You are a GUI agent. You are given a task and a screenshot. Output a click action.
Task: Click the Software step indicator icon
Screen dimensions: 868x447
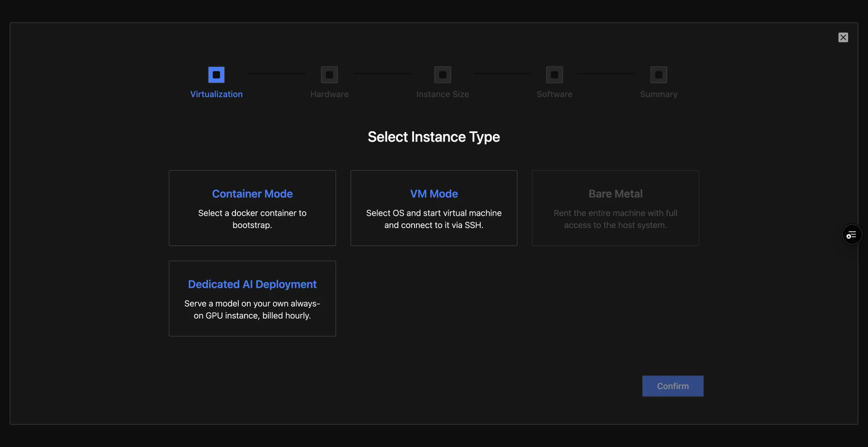tap(555, 75)
